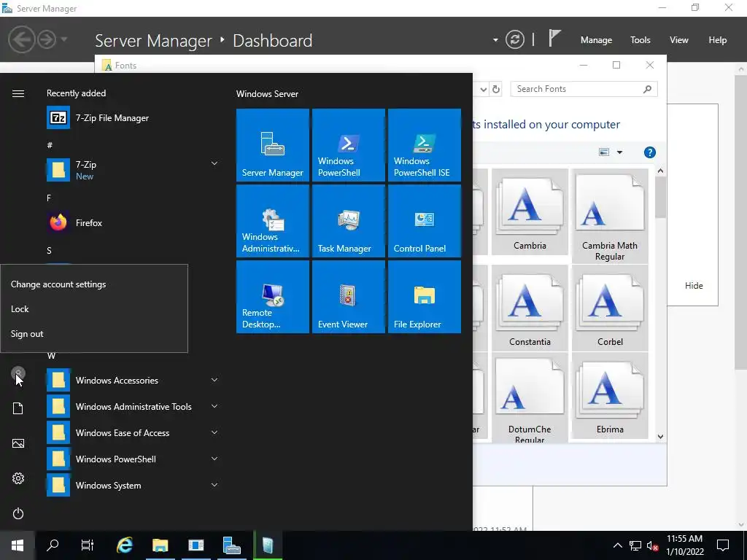Click the Search Fonts input field
Viewport: 747px width, 560px height.
[584, 89]
